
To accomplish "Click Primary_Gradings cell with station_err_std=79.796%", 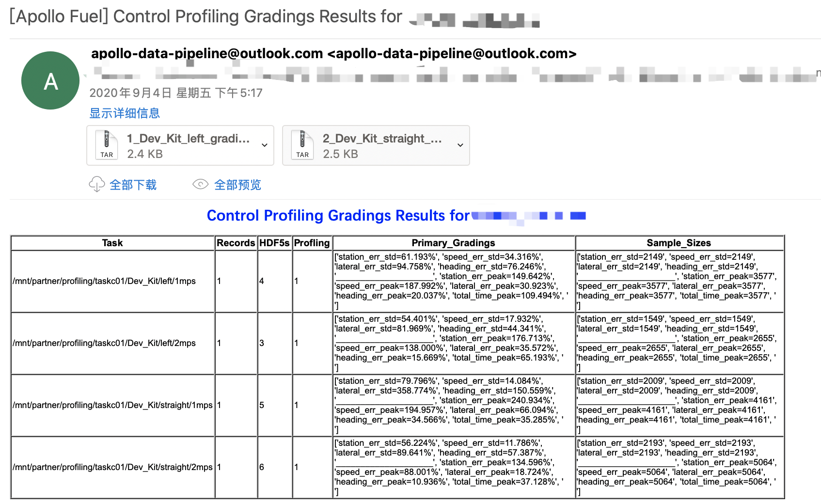I will pyautogui.click(x=454, y=405).
